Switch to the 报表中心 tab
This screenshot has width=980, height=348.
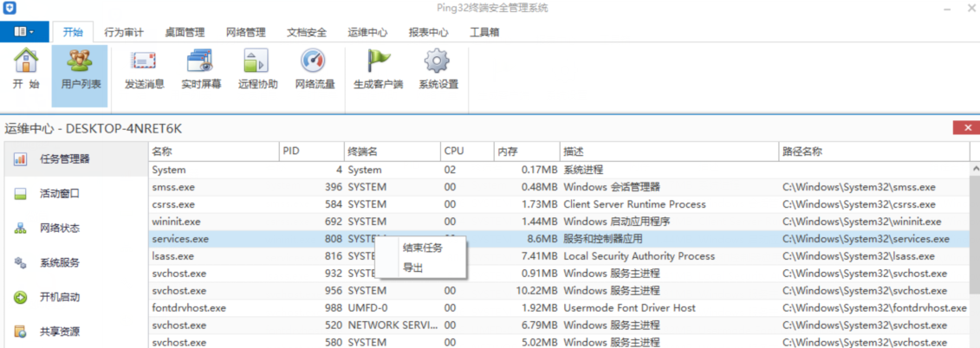pos(428,33)
